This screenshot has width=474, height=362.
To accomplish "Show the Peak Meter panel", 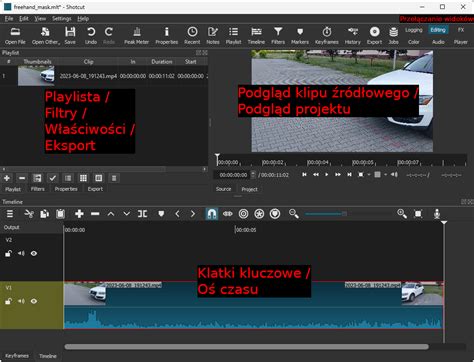I will coord(136,36).
